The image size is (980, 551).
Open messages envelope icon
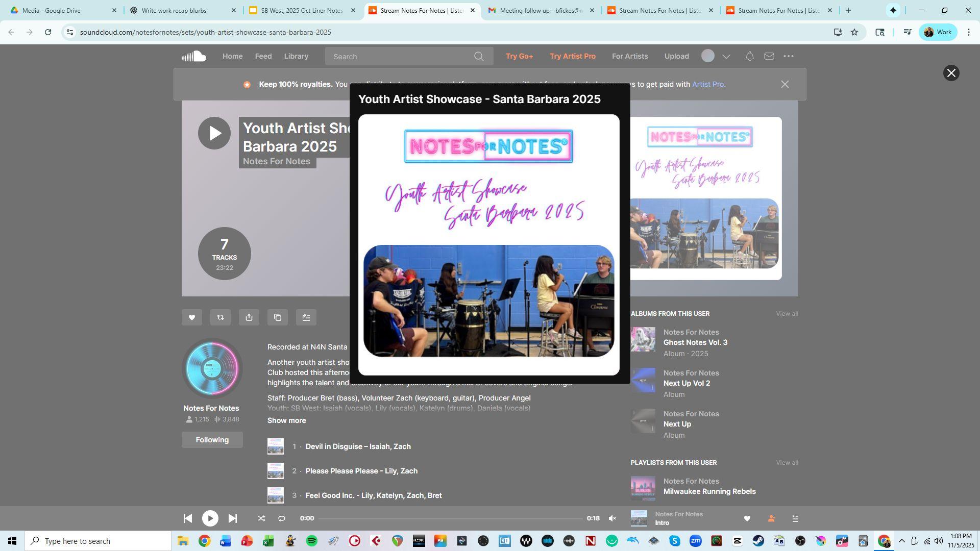[769, 57]
